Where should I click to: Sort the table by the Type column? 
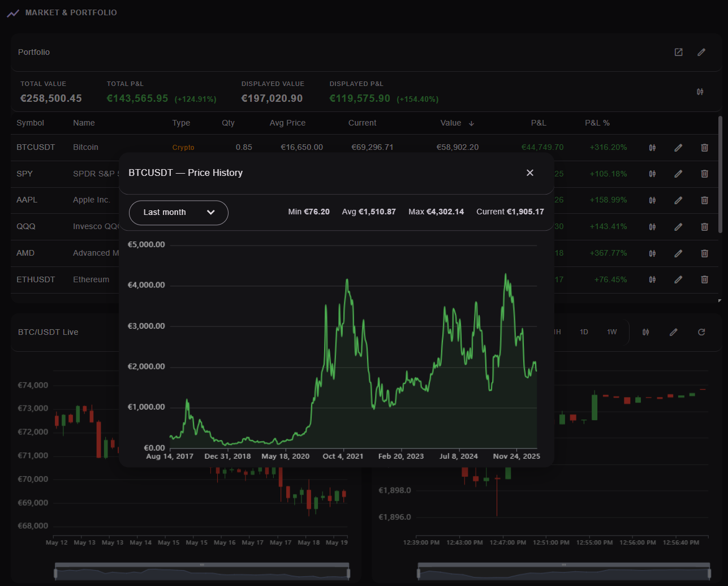pos(181,123)
